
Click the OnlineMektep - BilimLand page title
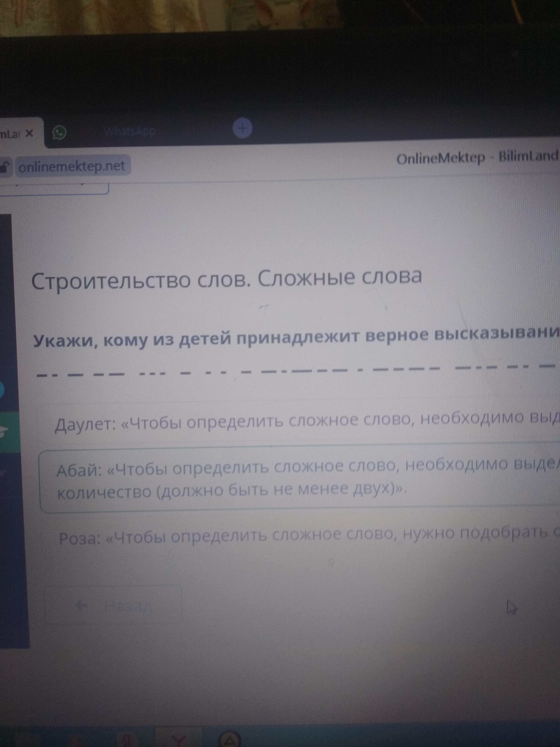(477, 157)
